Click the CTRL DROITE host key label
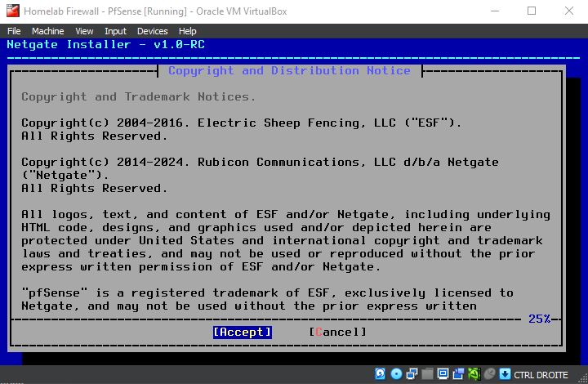 point(541,375)
